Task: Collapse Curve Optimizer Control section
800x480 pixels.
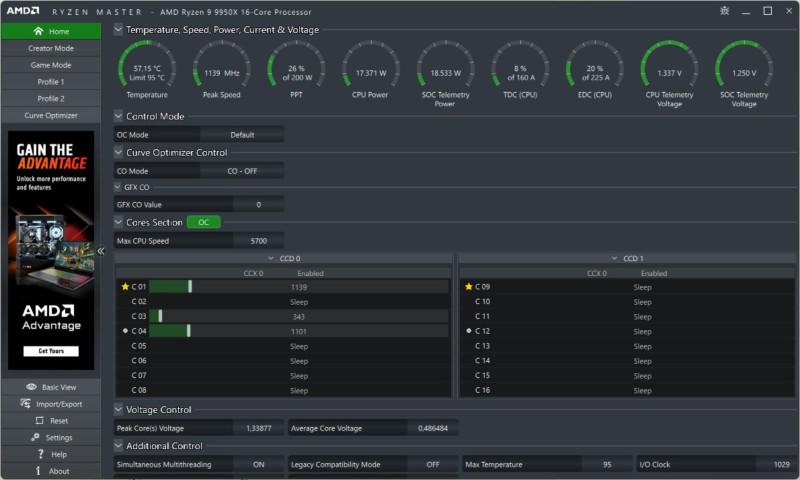Action: 118,152
